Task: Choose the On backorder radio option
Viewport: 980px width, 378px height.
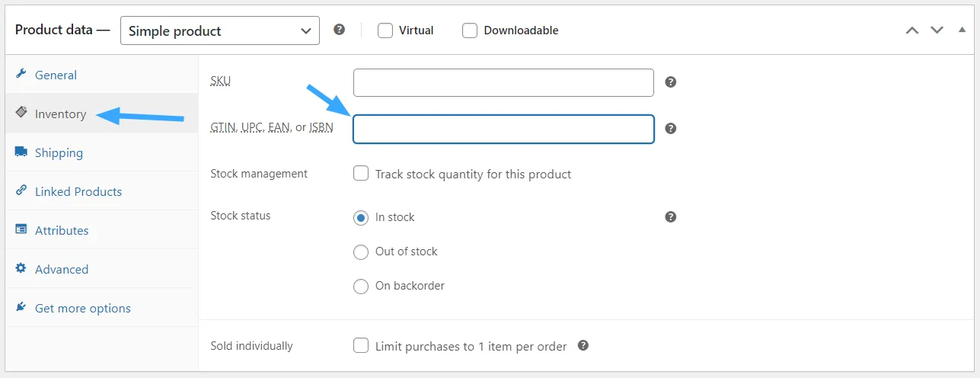Action: tap(361, 287)
